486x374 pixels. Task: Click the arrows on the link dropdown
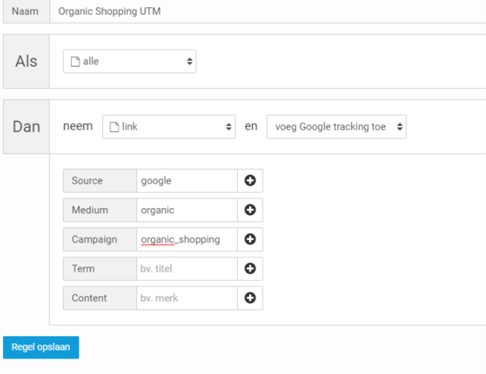click(x=229, y=127)
